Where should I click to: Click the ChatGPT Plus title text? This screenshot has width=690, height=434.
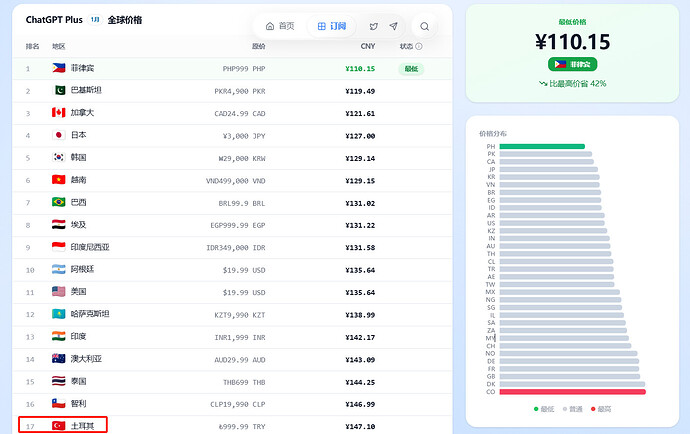[54, 20]
